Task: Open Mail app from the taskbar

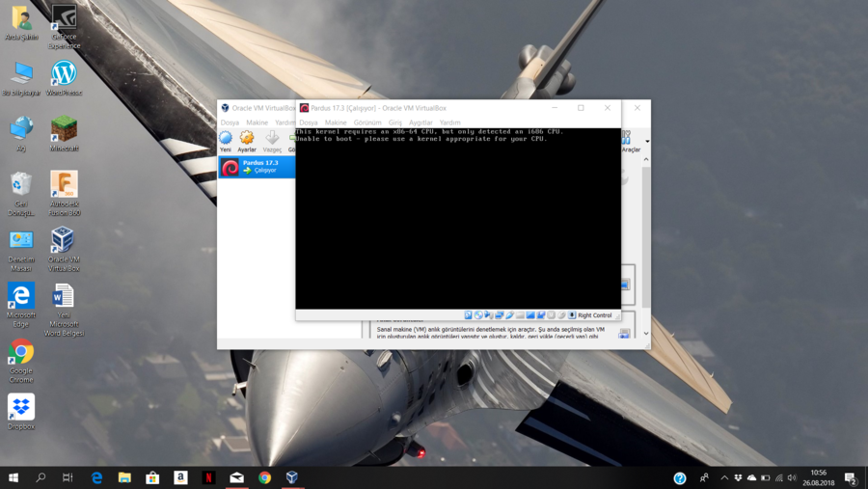Action: [x=237, y=477]
